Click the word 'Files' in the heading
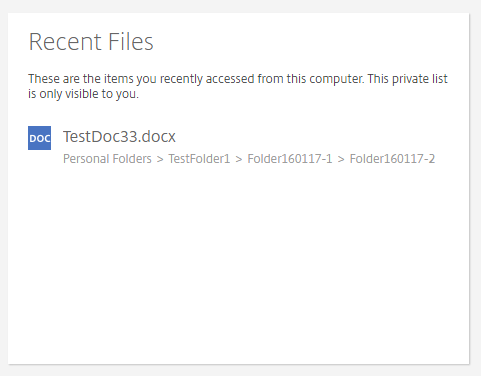 pos(131,42)
